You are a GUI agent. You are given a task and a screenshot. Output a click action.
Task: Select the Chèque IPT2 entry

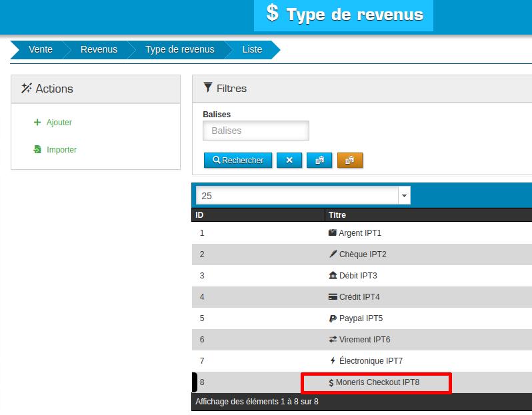[362, 254]
